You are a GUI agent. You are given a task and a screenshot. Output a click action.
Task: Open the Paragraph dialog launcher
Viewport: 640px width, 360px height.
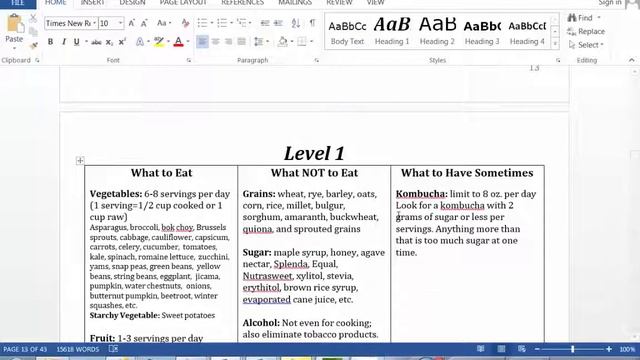316,60
